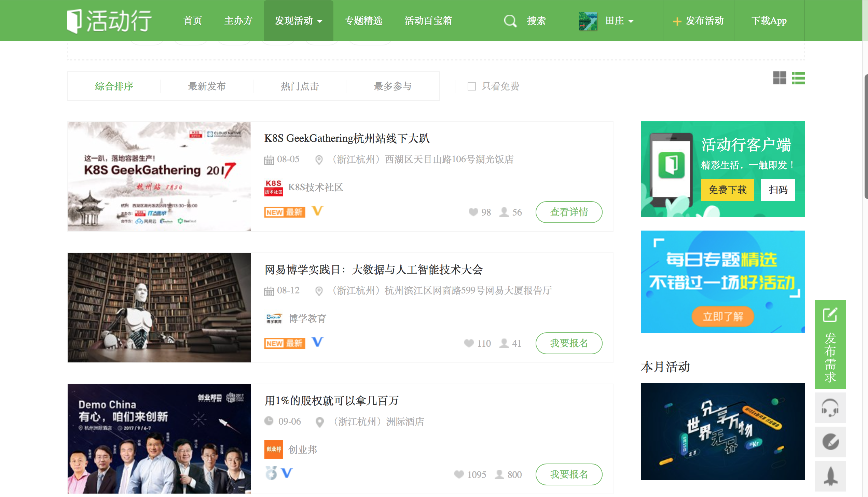Click 立即了解 on the blue banner
The width and height of the screenshot is (868, 497).
[722, 317]
